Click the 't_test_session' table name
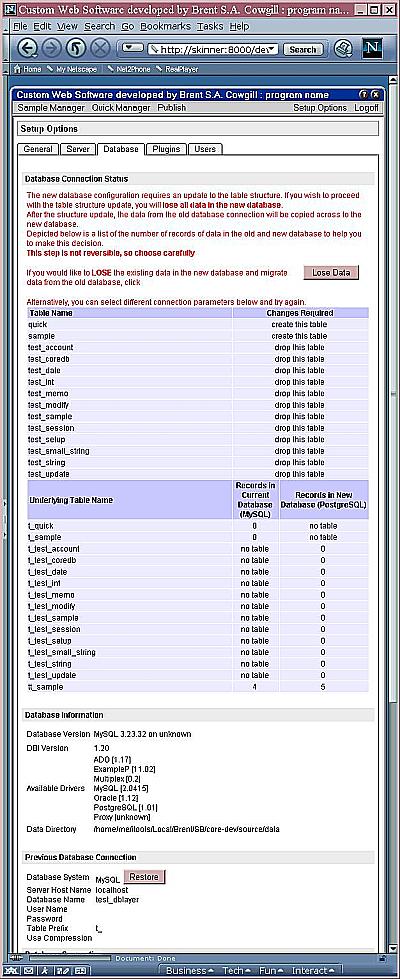The width and height of the screenshot is (400, 979). 54,629
